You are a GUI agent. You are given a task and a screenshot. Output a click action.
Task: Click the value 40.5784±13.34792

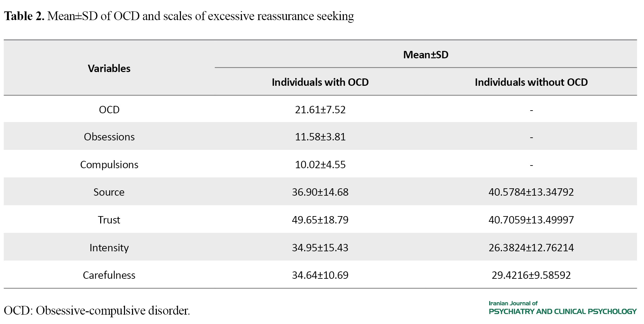[x=531, y=192]
